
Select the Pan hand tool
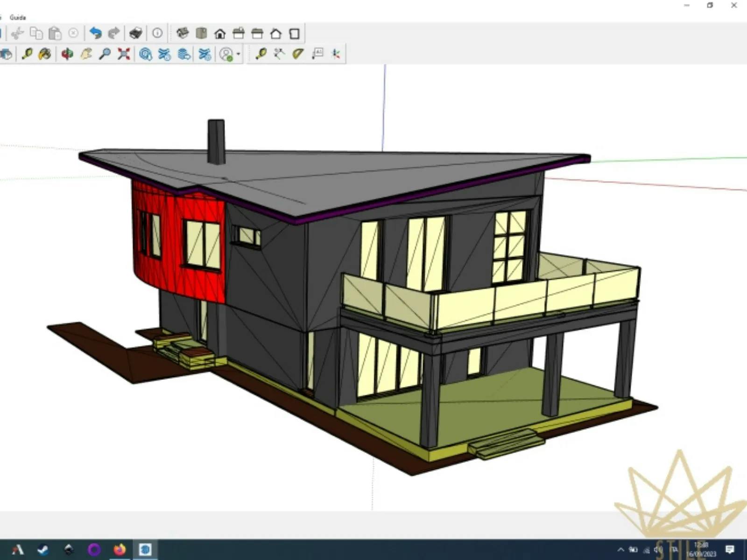pyautogui.click(x=86, y=54)
